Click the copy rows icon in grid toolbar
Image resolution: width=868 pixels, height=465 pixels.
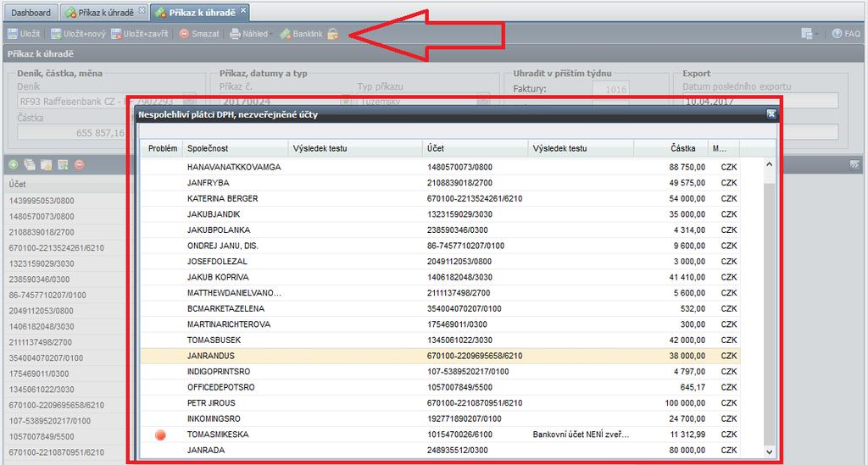30,165
